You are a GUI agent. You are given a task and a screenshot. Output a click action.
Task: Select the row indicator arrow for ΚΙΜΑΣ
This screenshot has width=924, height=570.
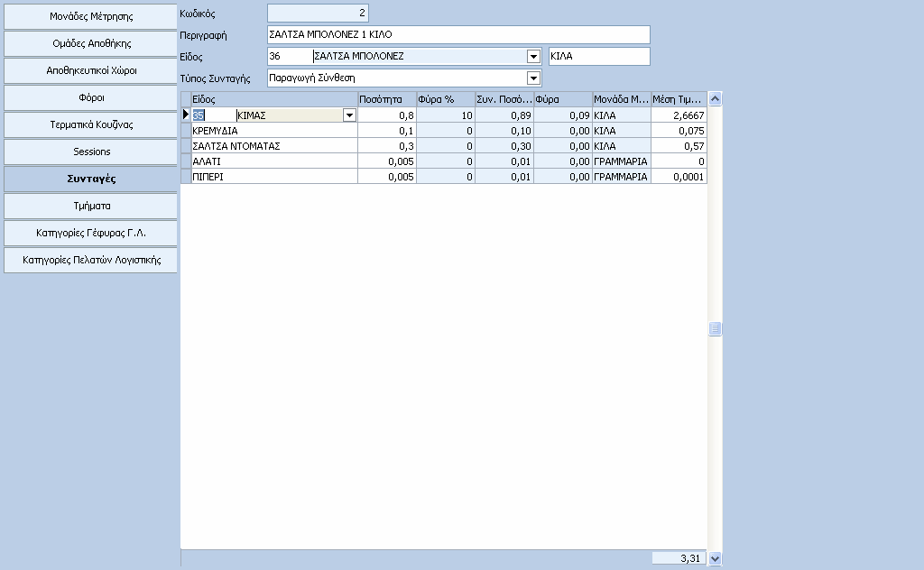coord(186,115)
